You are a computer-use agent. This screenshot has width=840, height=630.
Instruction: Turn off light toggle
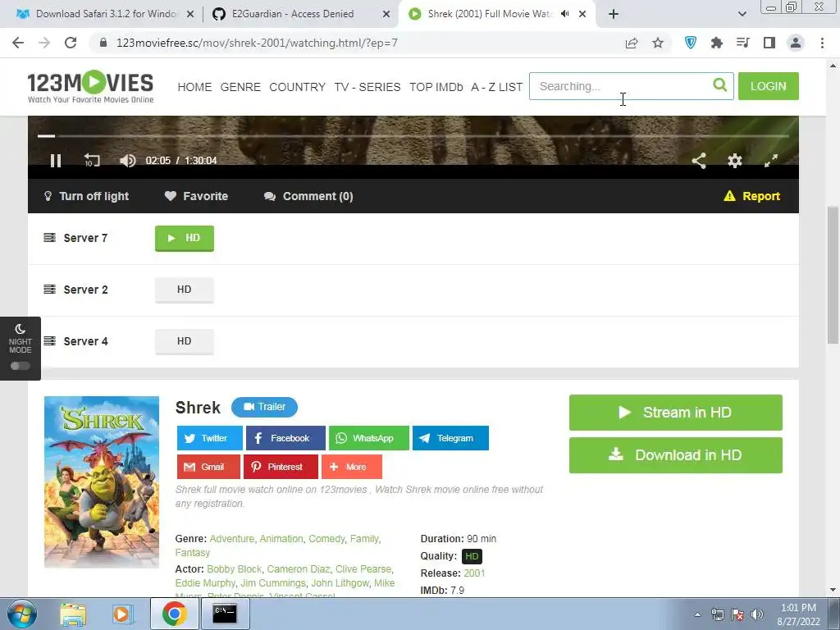tap(86, 196)
